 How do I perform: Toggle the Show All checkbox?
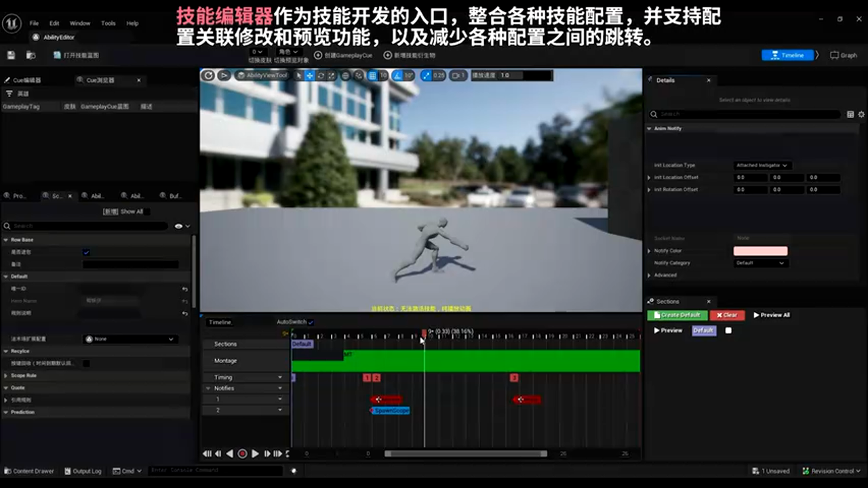[147, 212]
